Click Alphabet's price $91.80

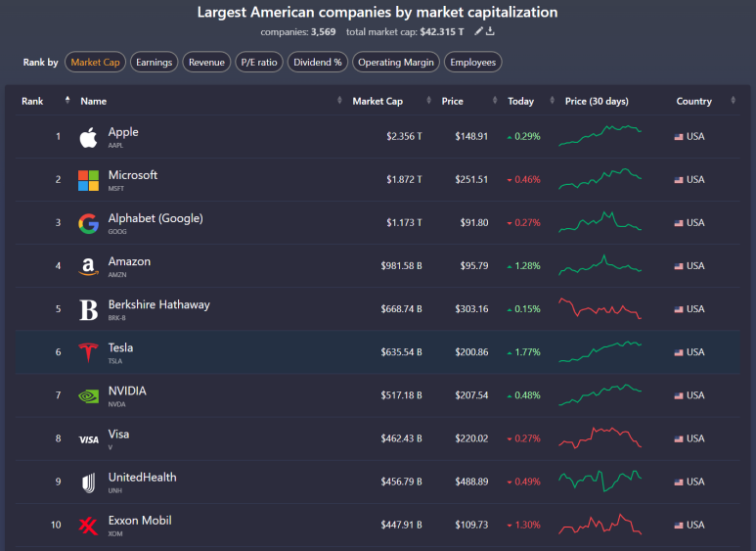click(474, 223)
